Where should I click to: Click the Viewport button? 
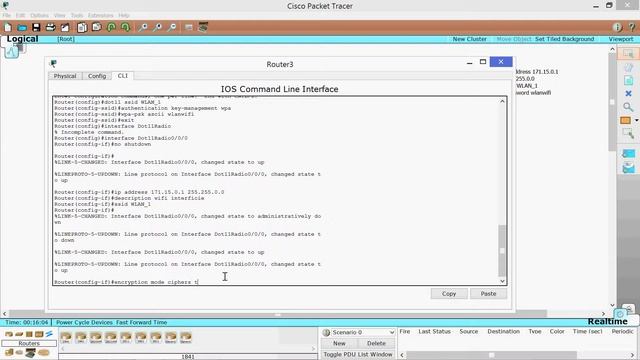(x=621, y=39)
